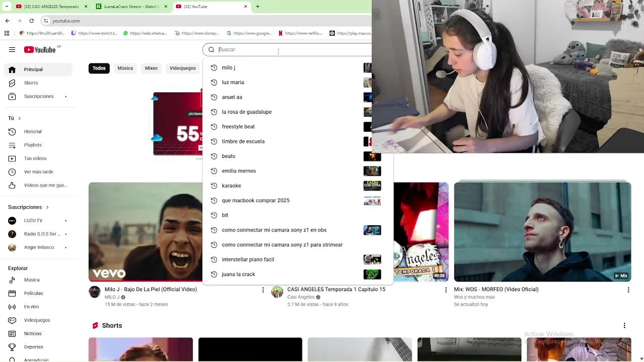Screen dimensions: 644x362
Task: Open Shorts in the sidebar
Action: click(x=38, y=83)
